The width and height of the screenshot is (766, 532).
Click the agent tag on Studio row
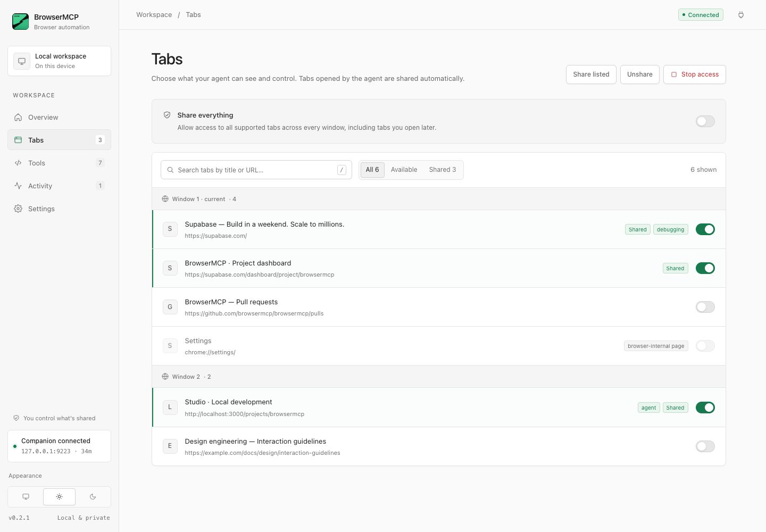pos(648,408)
